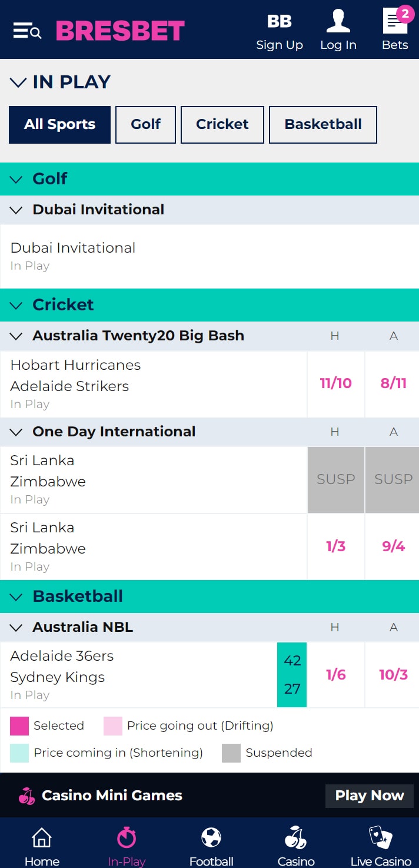Viewport: 419px width, 868px height.
Task: Select Adelaide Strikers 8/11 odds
Action: click(x=393, y=384)
